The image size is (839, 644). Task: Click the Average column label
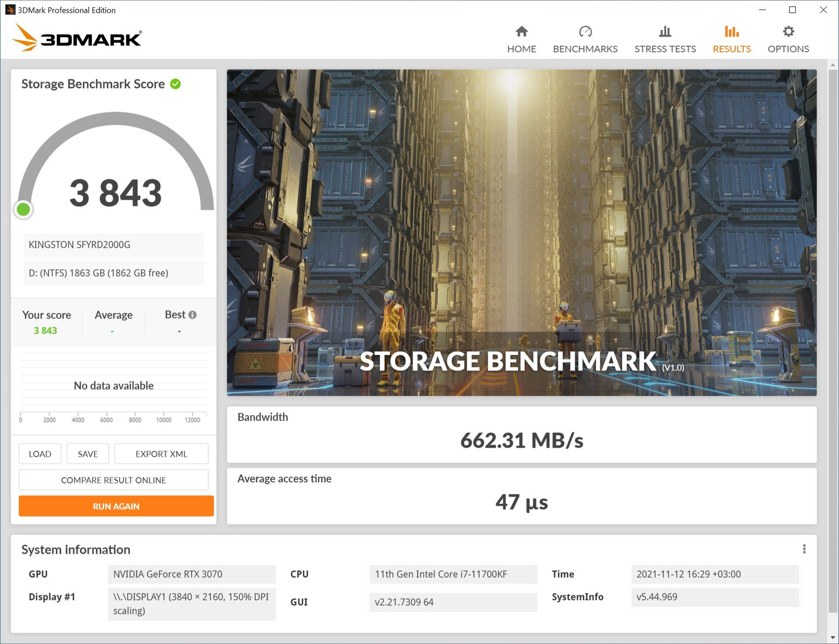(x=113, y=315)
